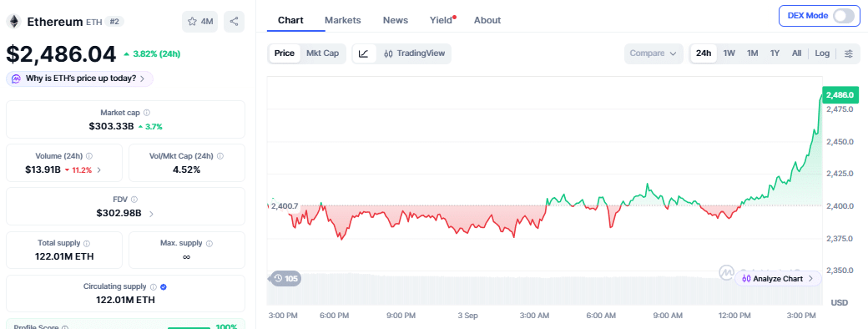
Task: Click the 3.82% (24h) price change
Action: coord(152,53)
